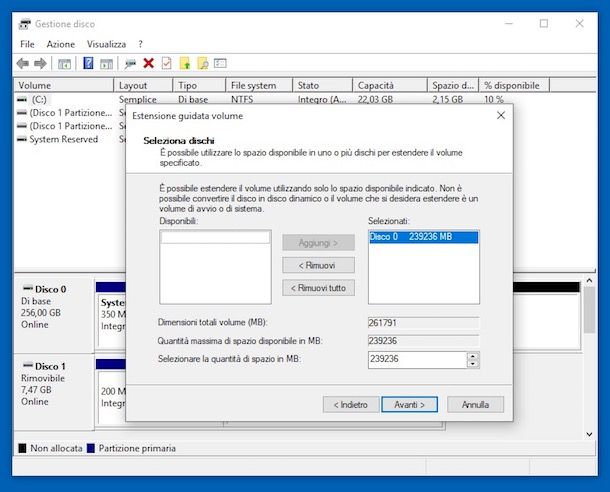This screenshot has height=492, width=610.
Task: Click the < Rimuovi button
Action: coord(318,265)
